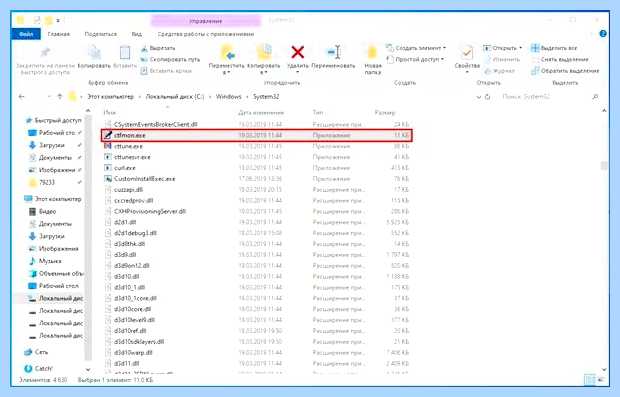
Task: Click the Вставить ribbon icon
Action: 125,53
